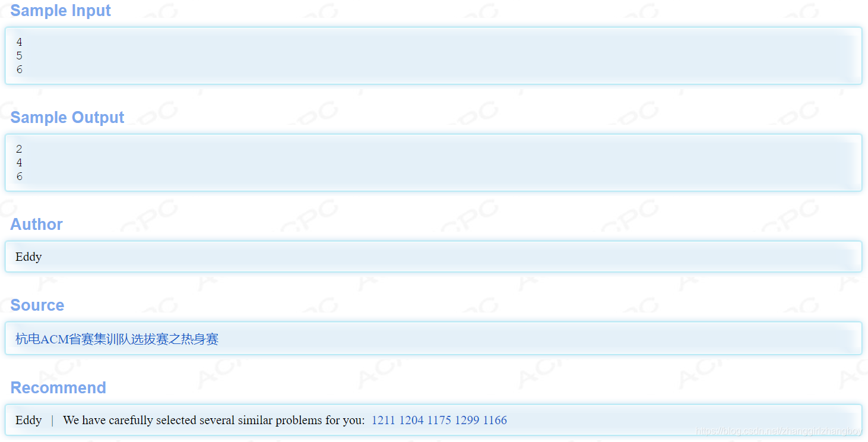Click the Eddy name under Author
Screen dimensions: 868x442
28,257
